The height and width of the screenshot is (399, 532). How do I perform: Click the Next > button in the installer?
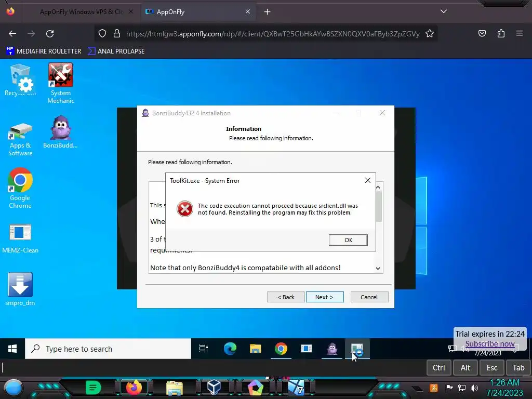coord(324,297)
